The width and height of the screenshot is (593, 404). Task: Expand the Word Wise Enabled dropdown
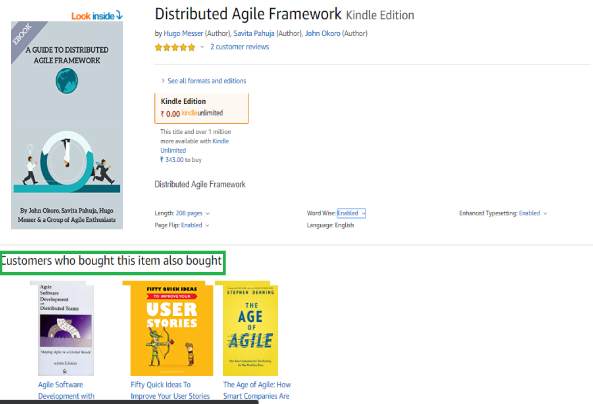point(351,213)
